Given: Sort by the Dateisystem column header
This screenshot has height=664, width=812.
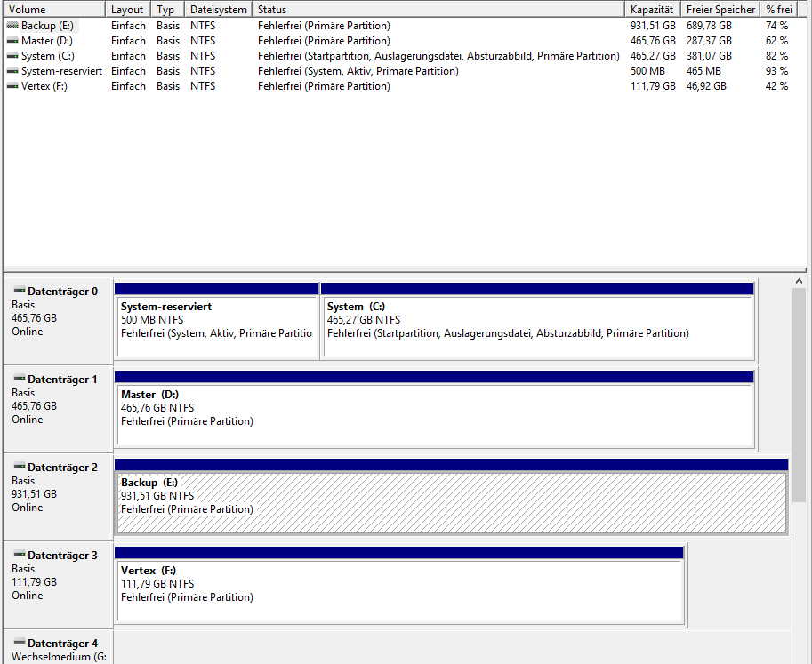Looking at the screenshot, I should pos(219,9).
